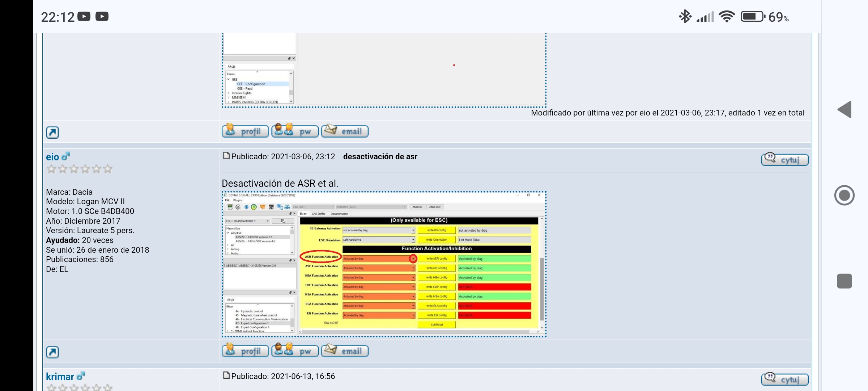Click the pw button in the upper post
This screenshot has height=391, width=868.
click(295, 131)
